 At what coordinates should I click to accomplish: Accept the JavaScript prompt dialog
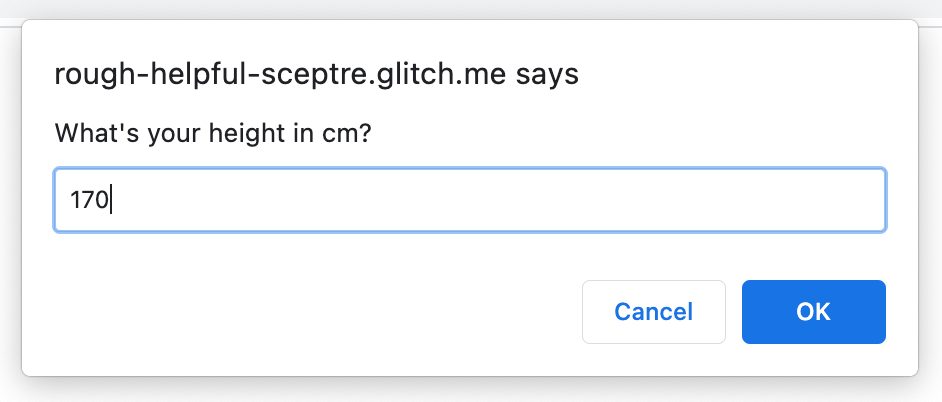point(813,312)
